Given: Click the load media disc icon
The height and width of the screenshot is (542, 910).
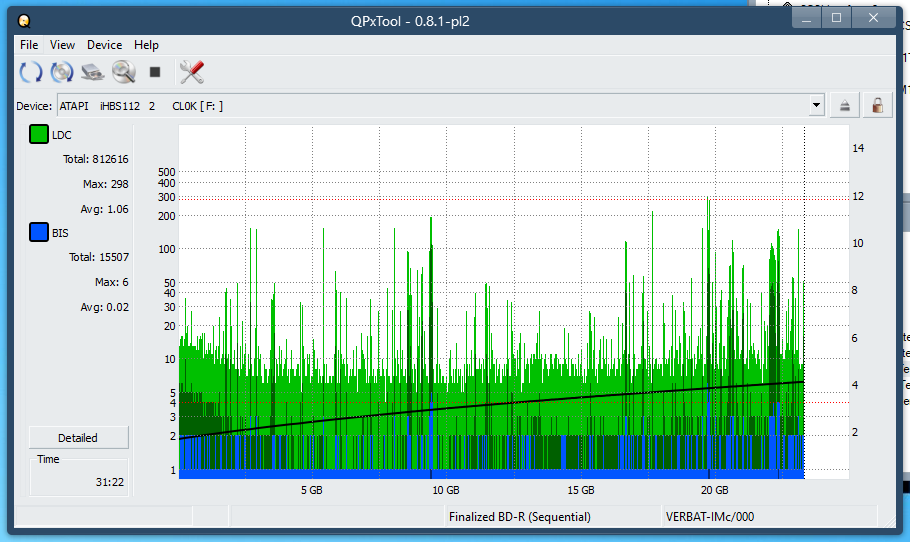Looking at the screenshot, I should click(x=62, y=72).
